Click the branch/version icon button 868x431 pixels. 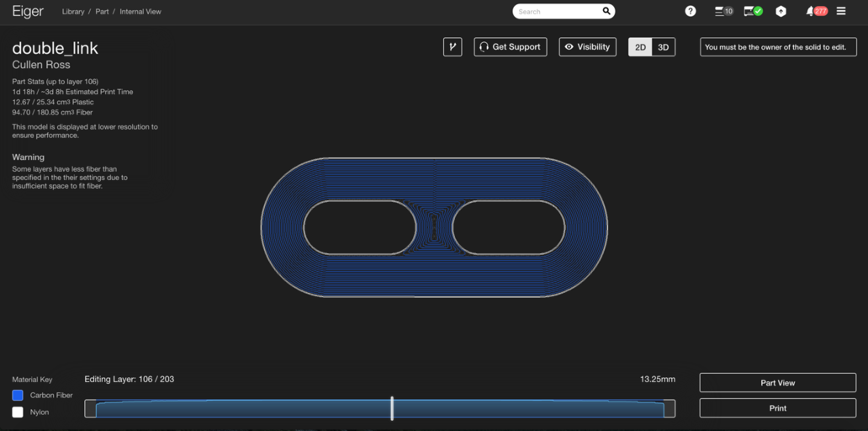[x=453, y=47]
